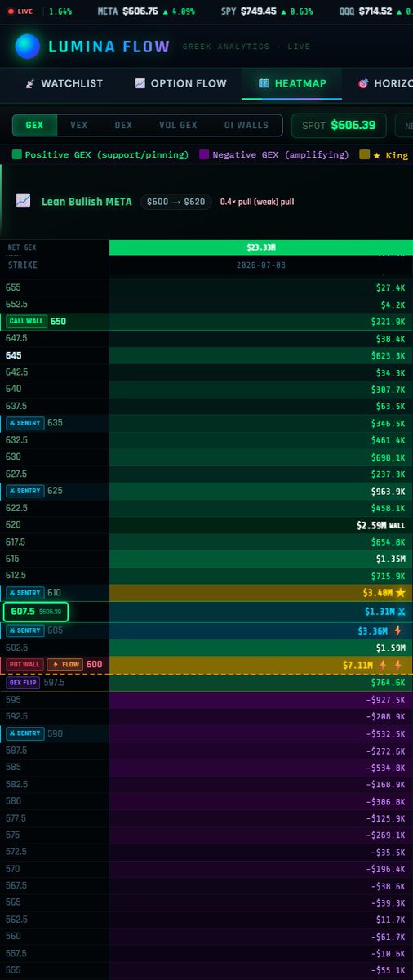Click the Lean Bullish META heading
The height and width of the screenshot is (980, 413).
click(87, 202)
